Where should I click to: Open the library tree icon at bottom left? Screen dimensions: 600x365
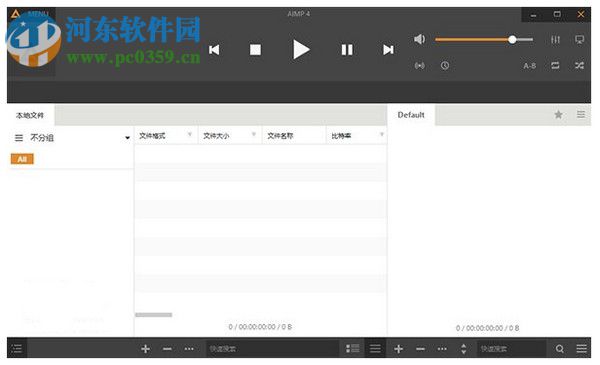pos(17,349)
